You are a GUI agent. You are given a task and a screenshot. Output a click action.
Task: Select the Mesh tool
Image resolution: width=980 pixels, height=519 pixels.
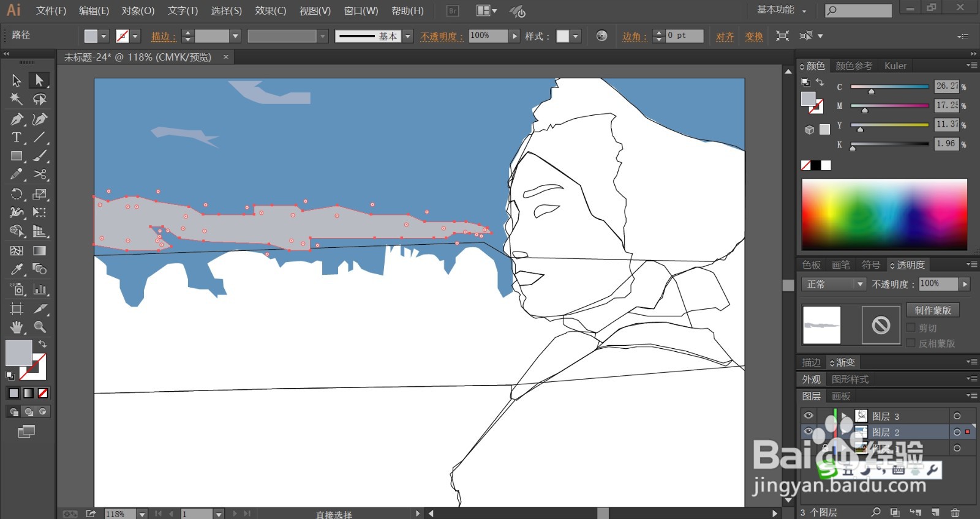click(17, 250)
